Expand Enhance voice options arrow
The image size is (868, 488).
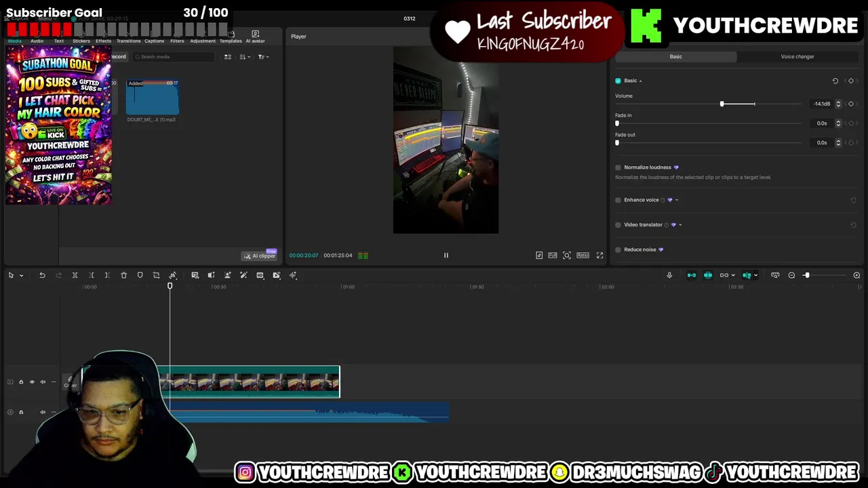(x=676, y=200)
